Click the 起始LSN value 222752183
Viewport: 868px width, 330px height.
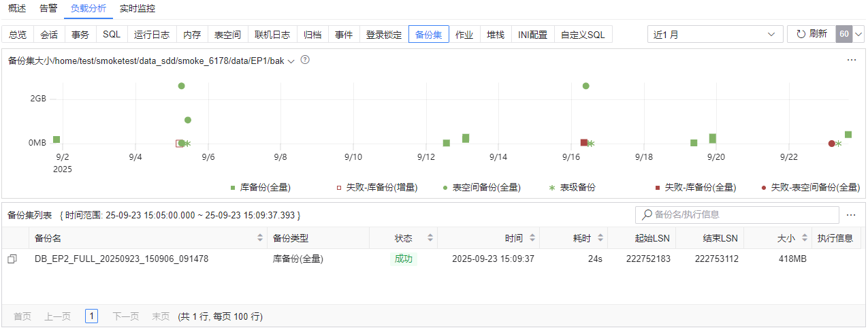647,259
